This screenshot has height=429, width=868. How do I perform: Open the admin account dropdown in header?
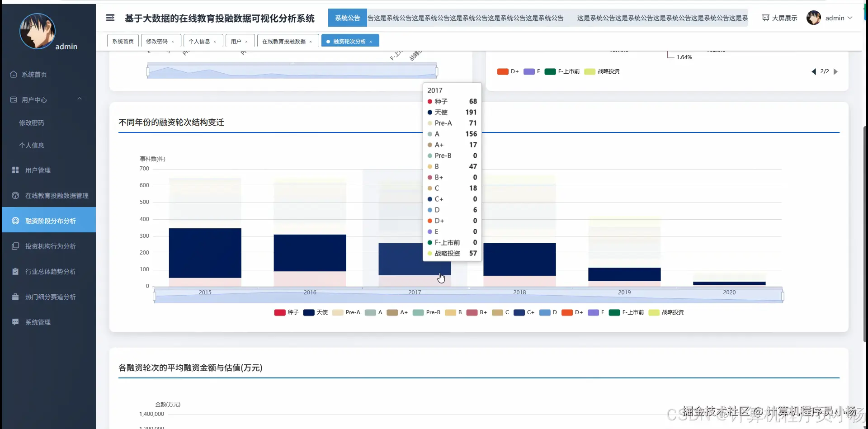pos(830,18)
